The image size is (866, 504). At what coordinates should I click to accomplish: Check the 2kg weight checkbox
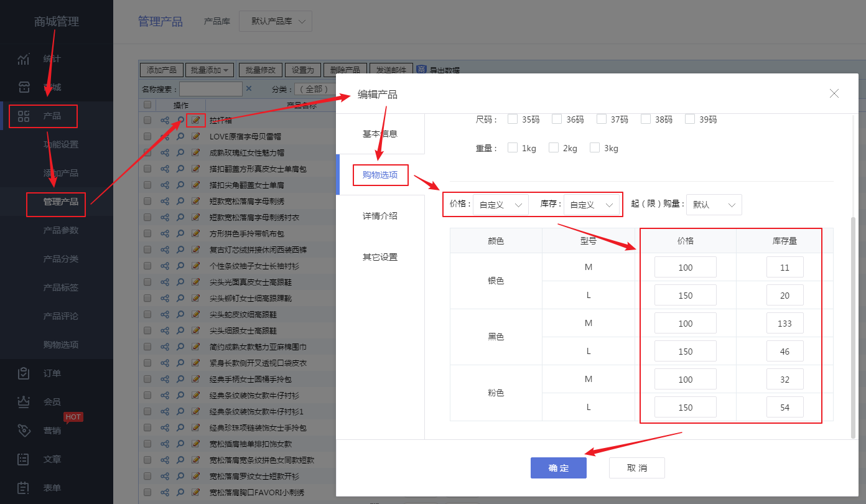554,147
